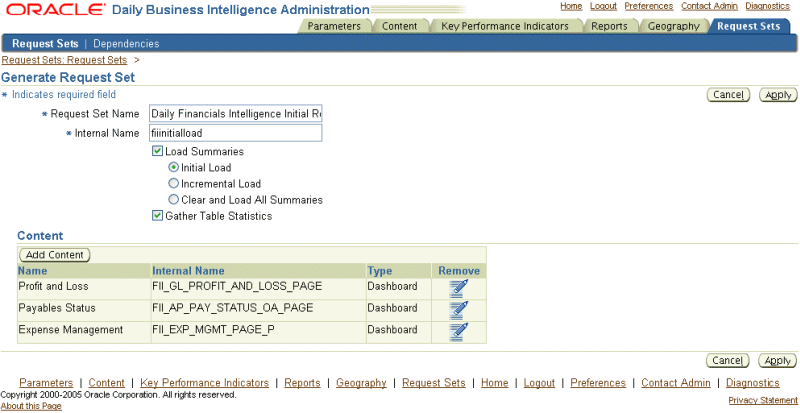This screenshot has height=413, width=800.
Task: Open the Request Sets subtab in the blue bar
Action: point(45,43)
